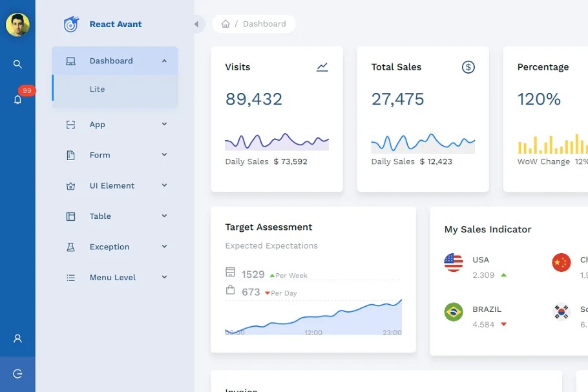Open notifications bell with 99 badge

coord(17,99)
